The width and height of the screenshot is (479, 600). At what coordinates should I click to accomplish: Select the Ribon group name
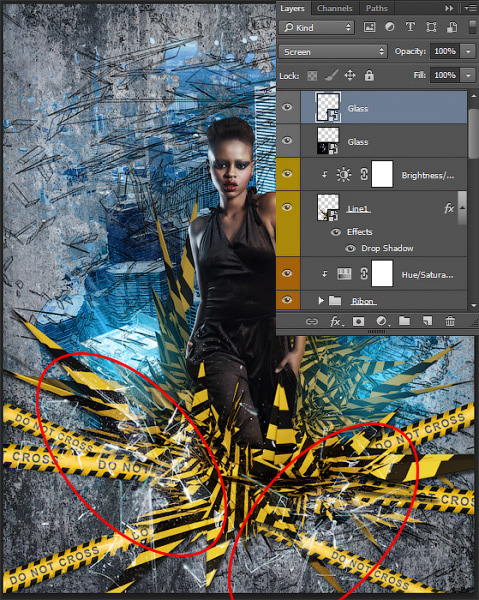click(x=363, y=302)
